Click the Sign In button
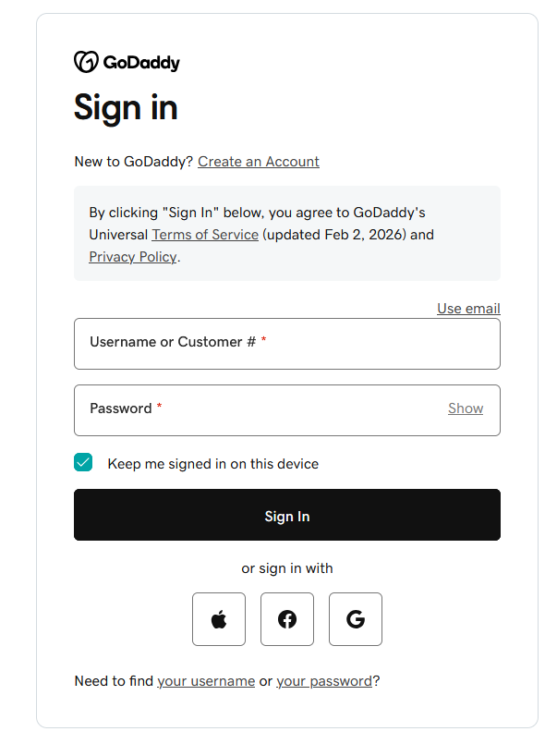This screenshot has height=756, width=557. [x=286, y=515]
